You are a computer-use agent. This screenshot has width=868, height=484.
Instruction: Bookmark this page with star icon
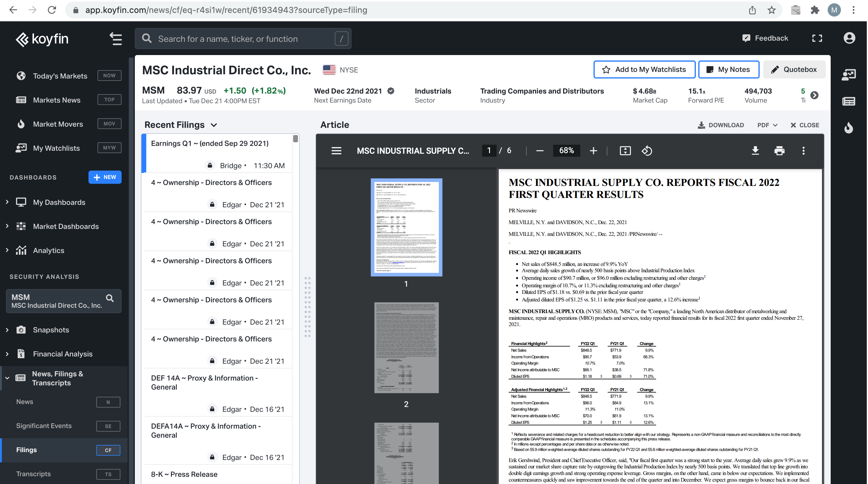(x=772, y=10)
